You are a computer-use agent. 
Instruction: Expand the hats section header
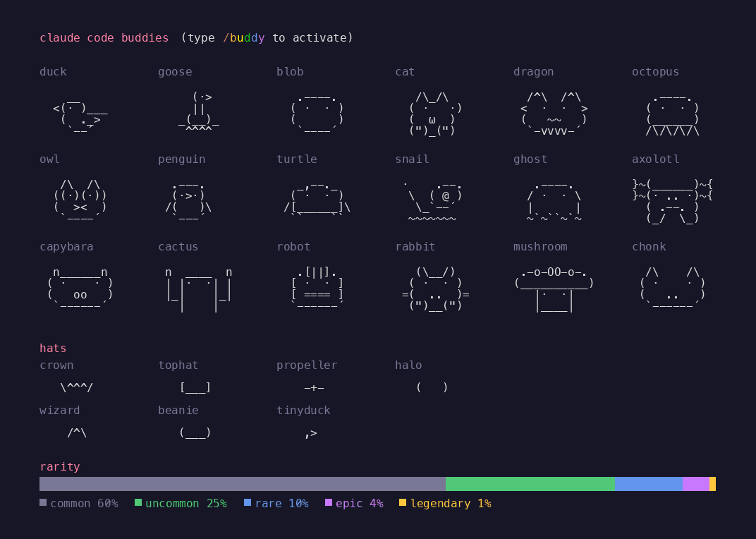(x=53, y=348)
